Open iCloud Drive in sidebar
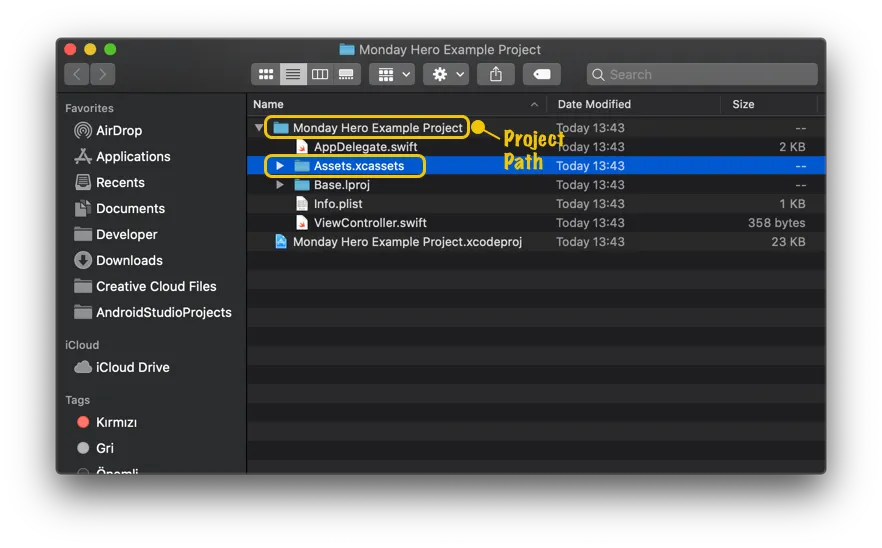The width and height of the screenshot is (882, 548). coord(122,367)
